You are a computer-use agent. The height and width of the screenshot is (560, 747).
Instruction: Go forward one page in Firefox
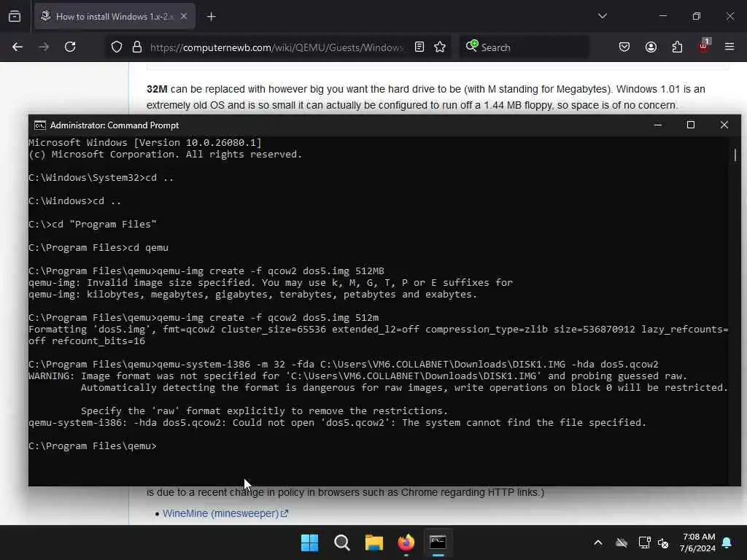(44, 47)
